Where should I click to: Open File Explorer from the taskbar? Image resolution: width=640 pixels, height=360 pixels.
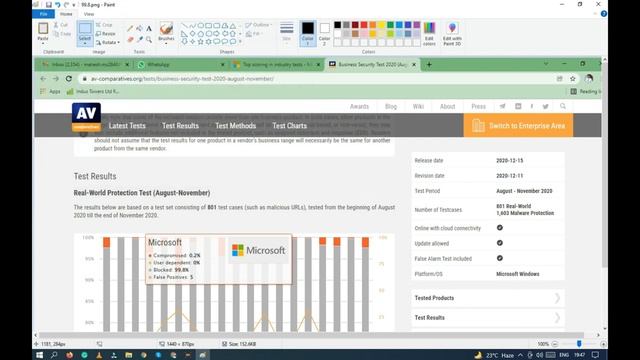point(129,355)
